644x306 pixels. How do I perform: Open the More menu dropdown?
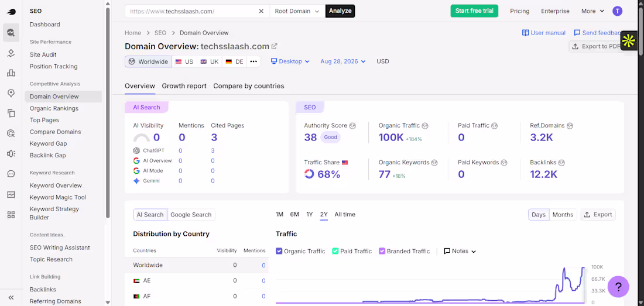pyautogui.click(x=592, y=11)
